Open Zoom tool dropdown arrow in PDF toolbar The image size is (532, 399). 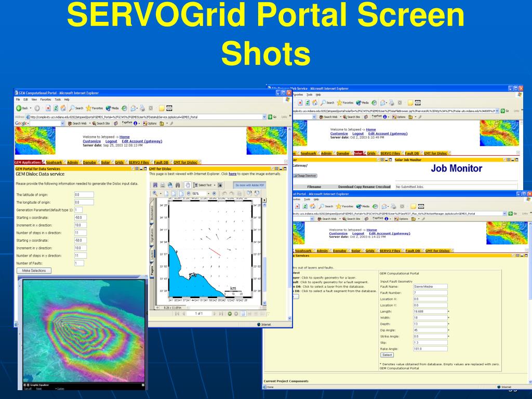pos(161,193)
